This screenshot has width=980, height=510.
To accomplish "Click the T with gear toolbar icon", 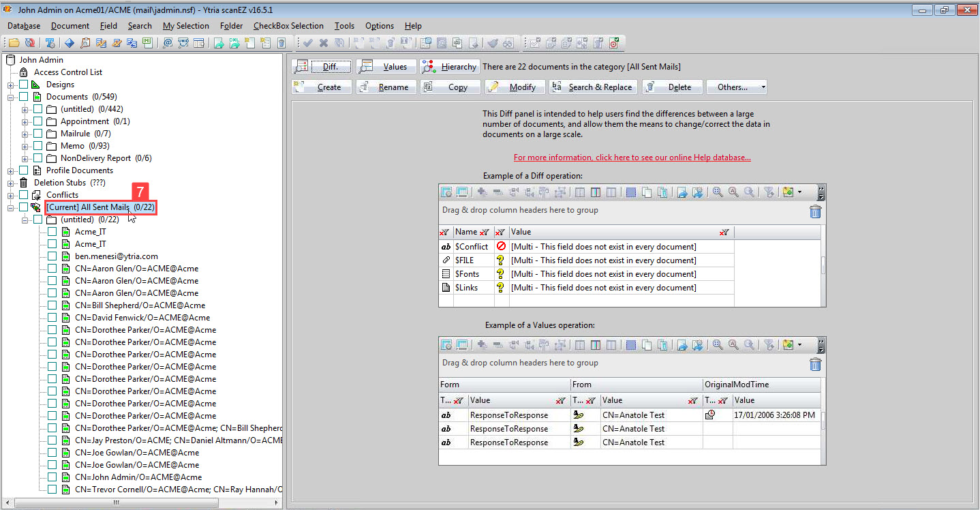I will pyautogui.click(x=50, y=43).
